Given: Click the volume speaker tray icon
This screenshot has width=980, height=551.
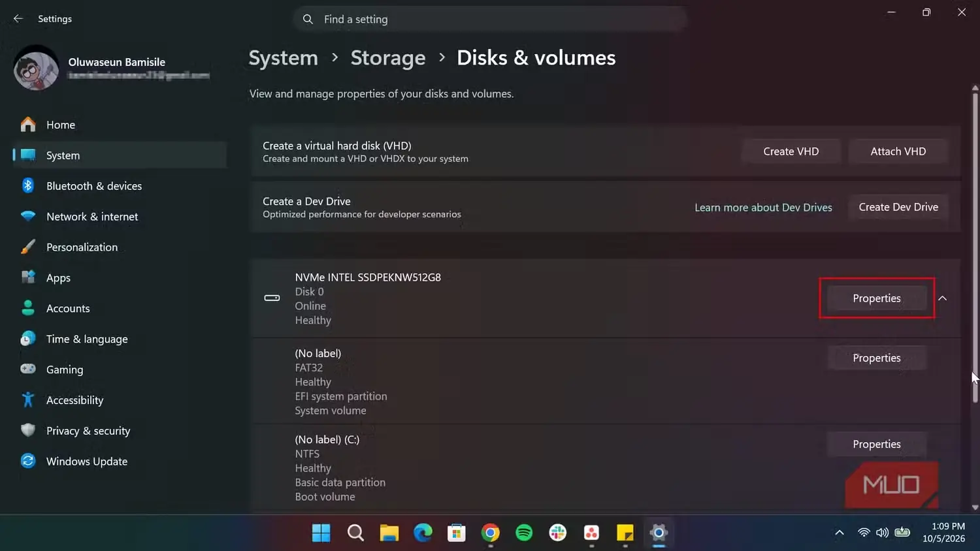Looking at the screenshot, I should pos(882,533).
